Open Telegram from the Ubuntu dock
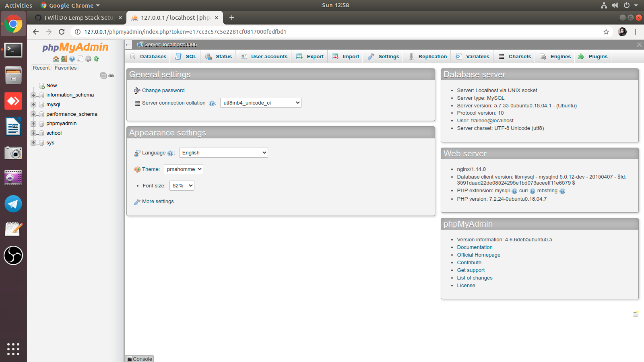The width and height of the screenshot is (644, 362). click(x=13, y=204)
